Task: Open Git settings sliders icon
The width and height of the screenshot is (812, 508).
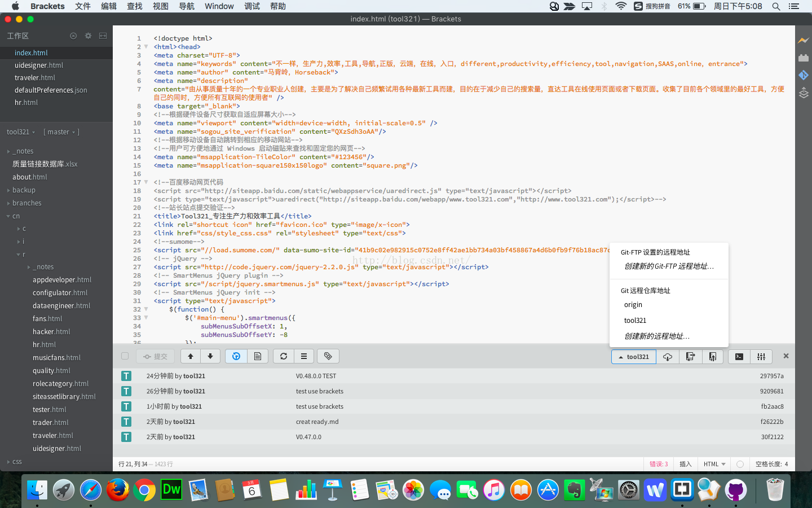Action: click(x=761, y=357)
